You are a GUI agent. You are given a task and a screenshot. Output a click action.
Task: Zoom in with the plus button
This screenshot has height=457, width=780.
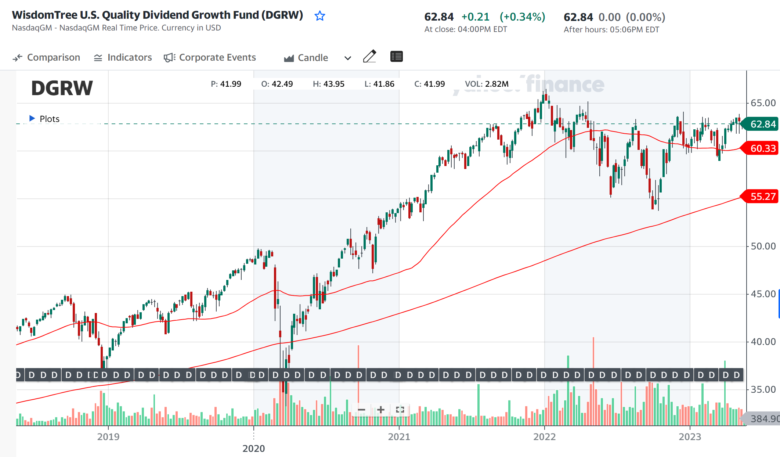click(x=381, y=410)
